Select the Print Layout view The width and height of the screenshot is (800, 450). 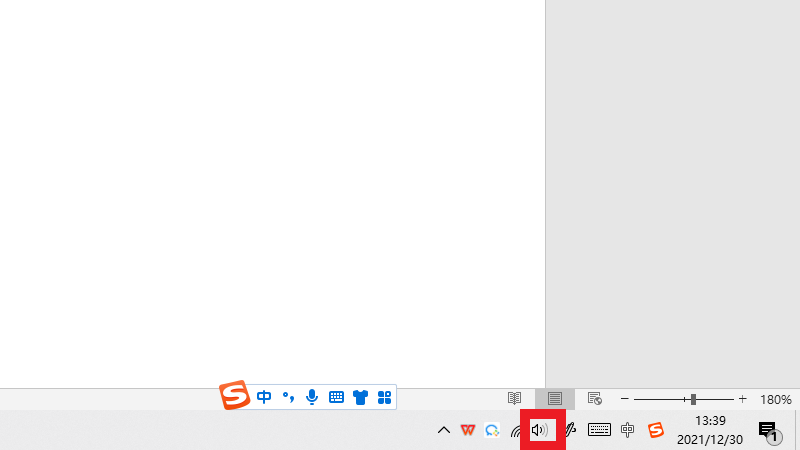click(x=555, y=399)
